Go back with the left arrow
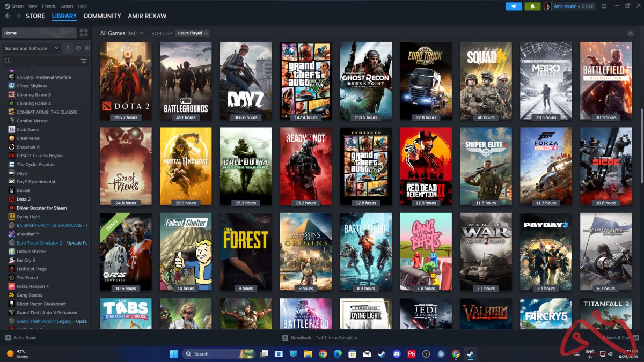Viewport: 644px width, 362px height. pyautogui.click(x=8, y=16)
